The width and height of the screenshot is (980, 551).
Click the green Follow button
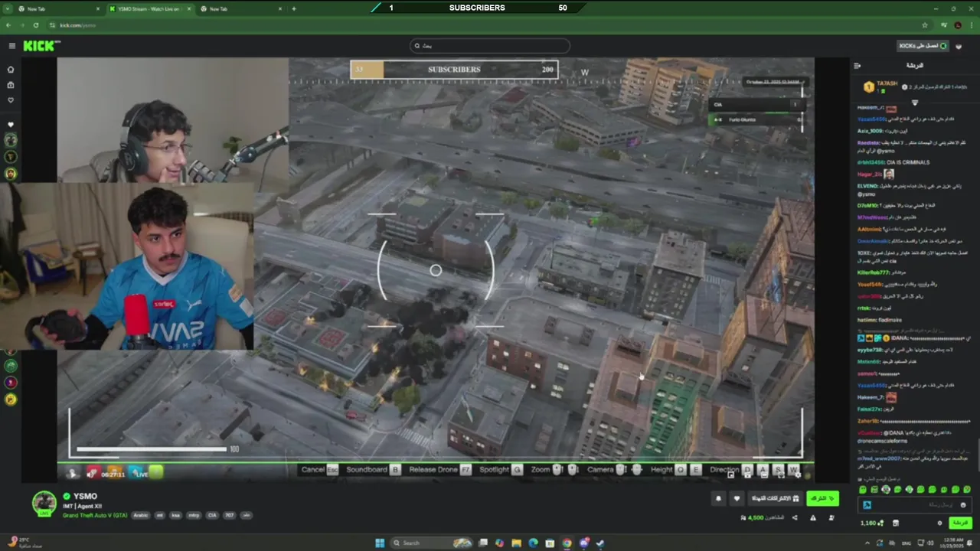tap(822, 498)
